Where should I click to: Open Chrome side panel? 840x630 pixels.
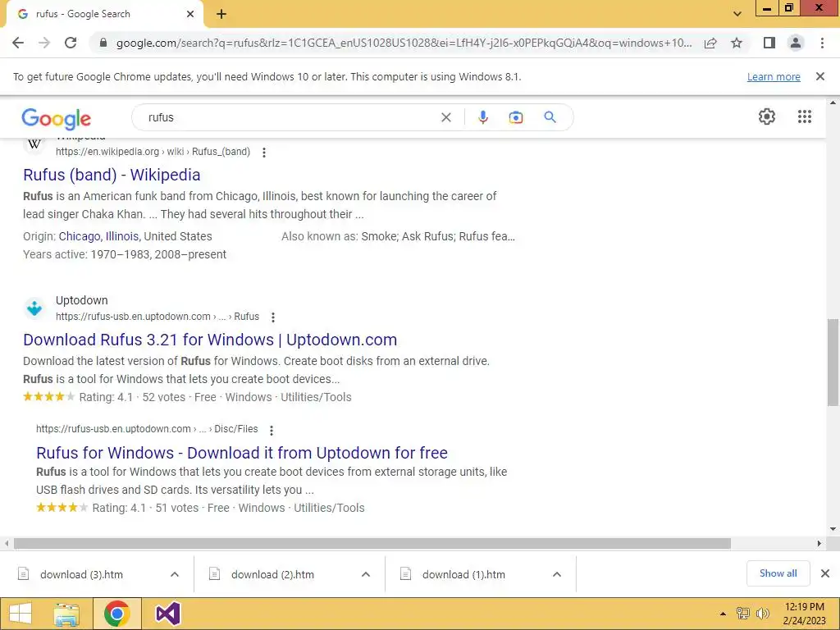click(769, 43)
